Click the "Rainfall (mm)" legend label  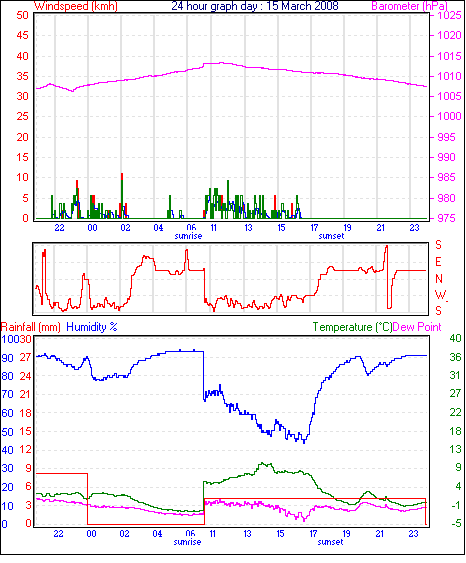click(x=31, y=327)
